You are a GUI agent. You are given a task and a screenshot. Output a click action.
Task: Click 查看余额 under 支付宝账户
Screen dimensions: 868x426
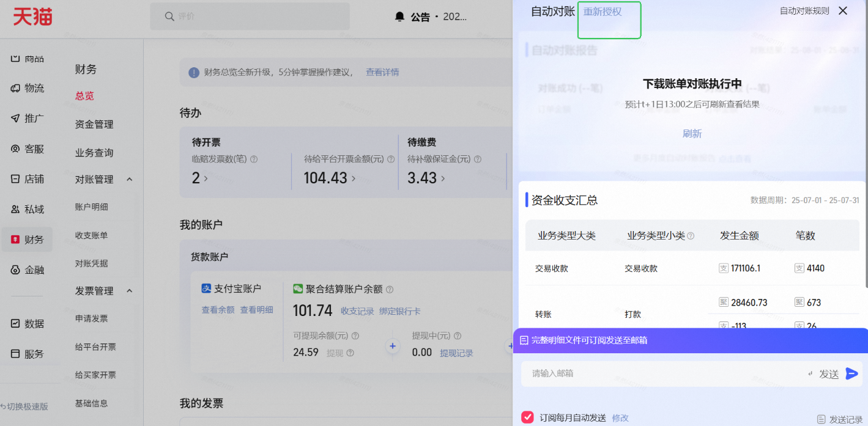tap(218, 310)
